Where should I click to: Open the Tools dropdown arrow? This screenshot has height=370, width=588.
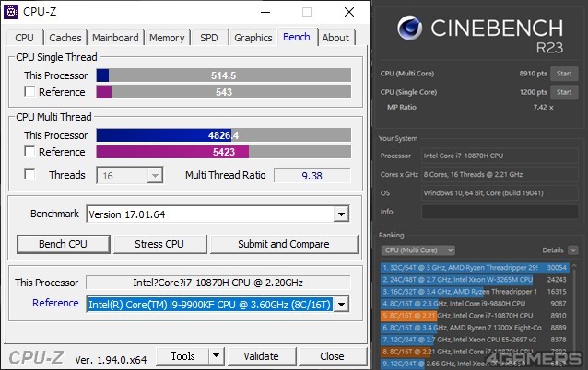pos(217,356)
